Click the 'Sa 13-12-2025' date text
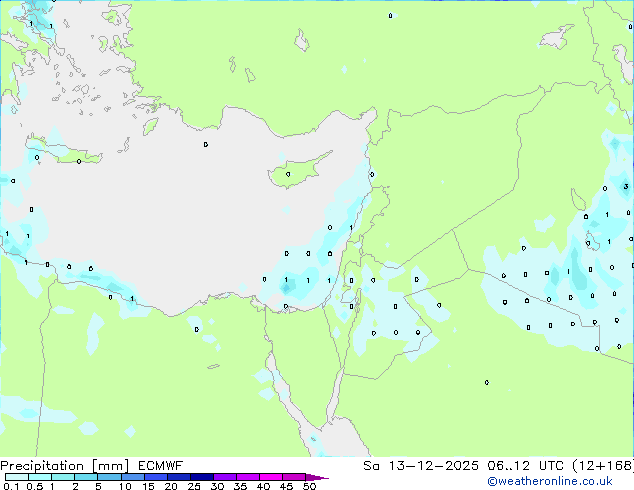634x490 pixels. click(x=421, y=466)
